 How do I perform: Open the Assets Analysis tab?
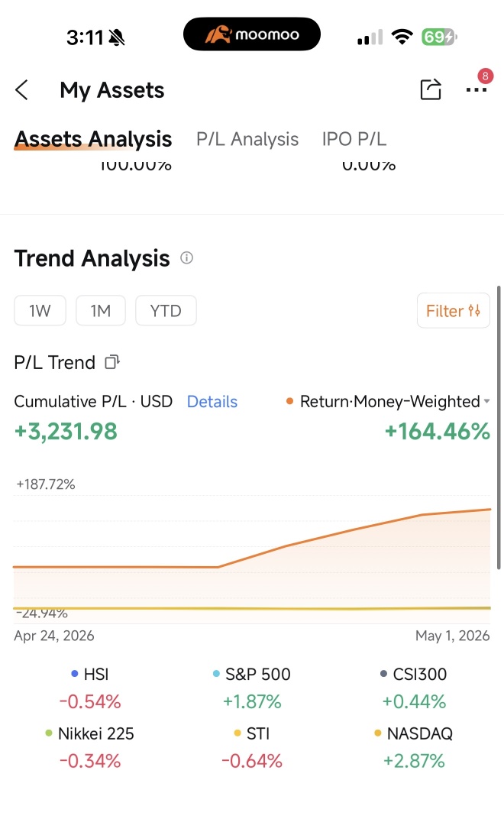(x=93, y=139)
